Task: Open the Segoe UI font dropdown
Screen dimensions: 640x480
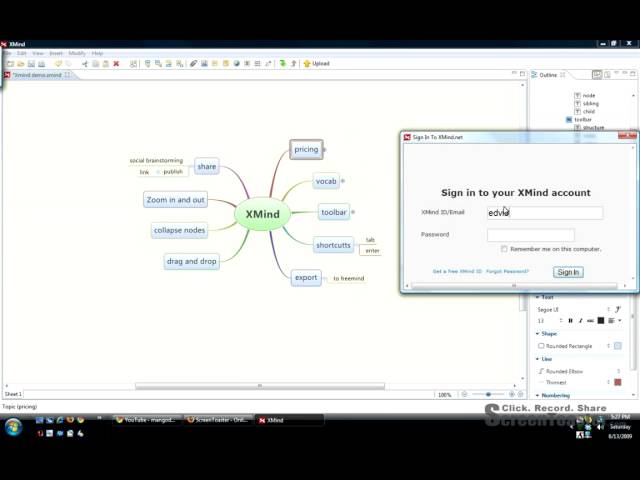Action: [608, 309]
